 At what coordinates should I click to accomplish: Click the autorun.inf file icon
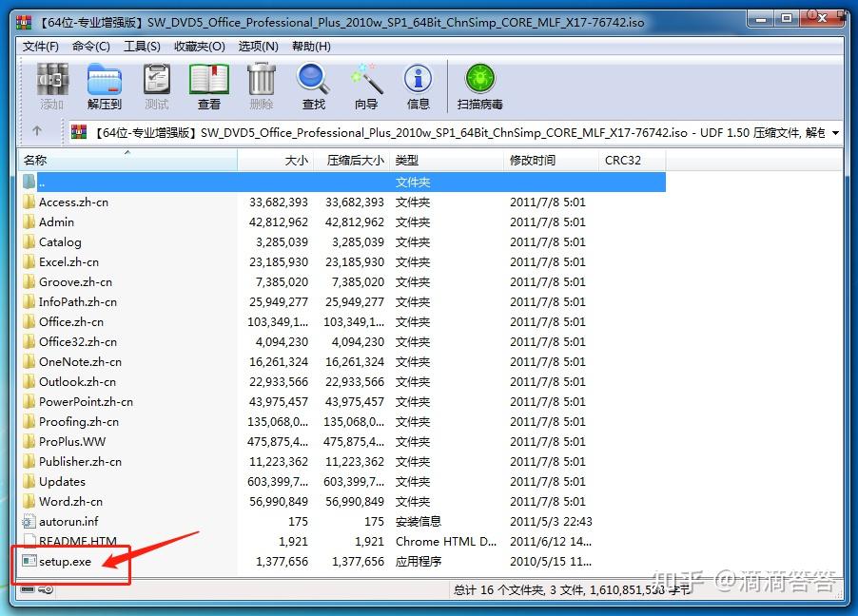coord(29,521)
